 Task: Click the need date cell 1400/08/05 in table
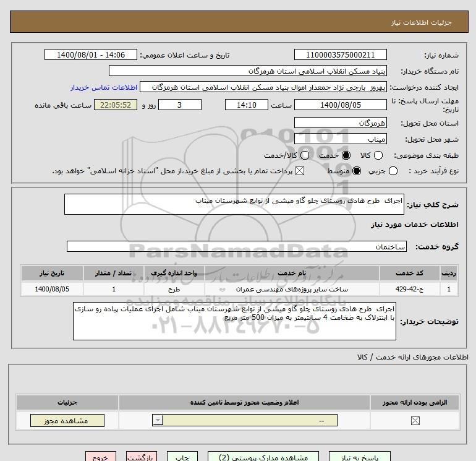52,289
